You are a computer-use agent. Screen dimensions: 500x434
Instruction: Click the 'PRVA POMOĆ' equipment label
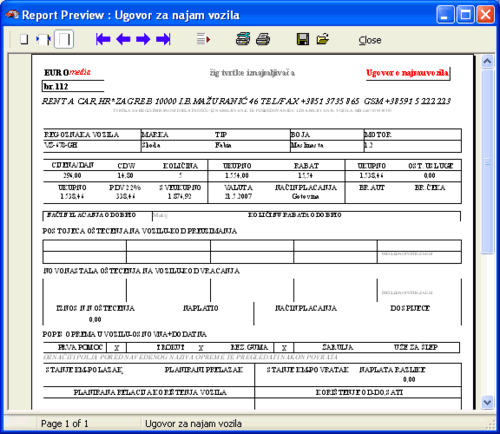[80, 347]
